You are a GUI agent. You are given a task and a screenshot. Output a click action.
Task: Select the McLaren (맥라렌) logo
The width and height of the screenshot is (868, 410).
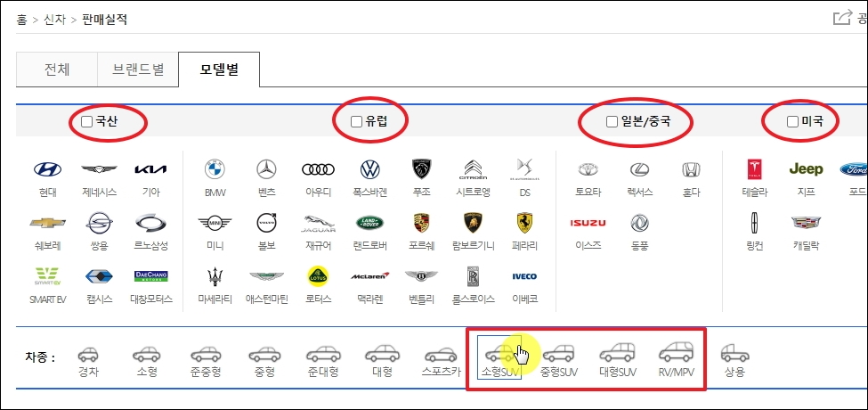coord(369,276)
